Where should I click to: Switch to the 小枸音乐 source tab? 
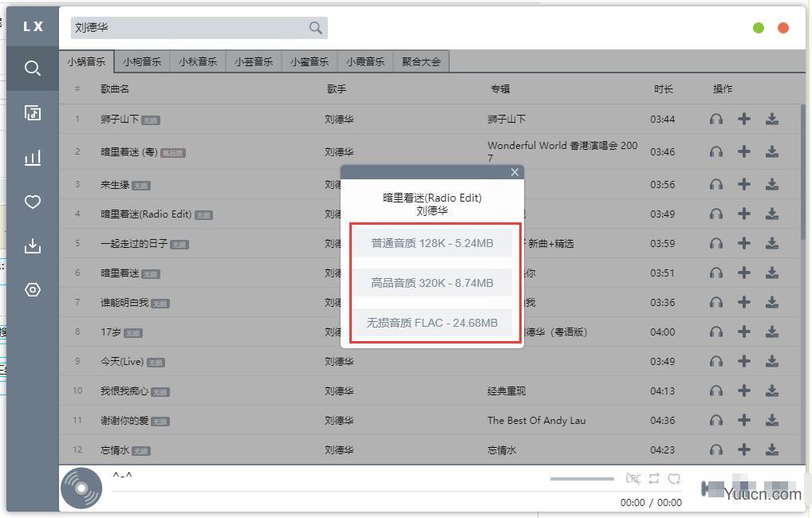(142, 61)
